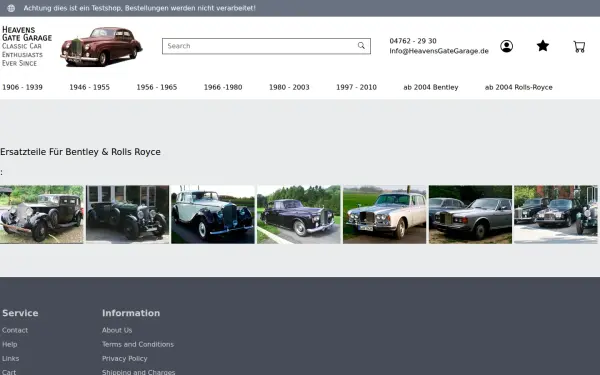Click the search magnifier icon
This screenshot has width=600, height=375.
[361, 46]
